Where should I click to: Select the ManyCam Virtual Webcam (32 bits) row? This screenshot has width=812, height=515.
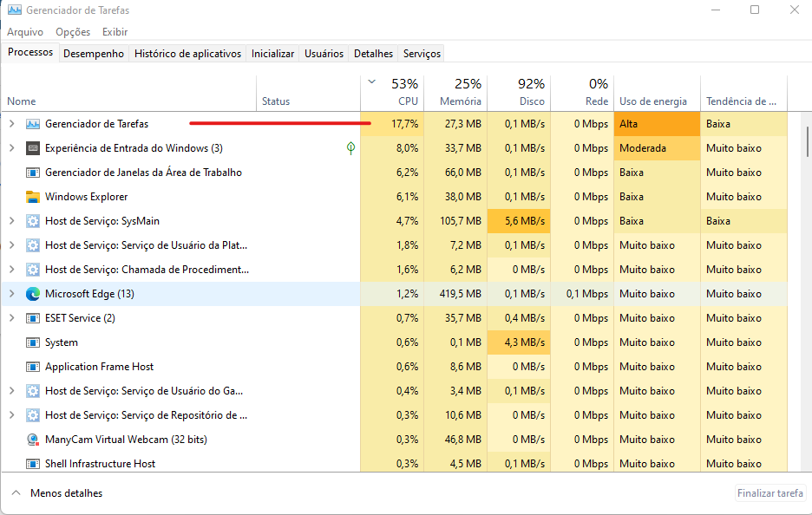point(394,440)
